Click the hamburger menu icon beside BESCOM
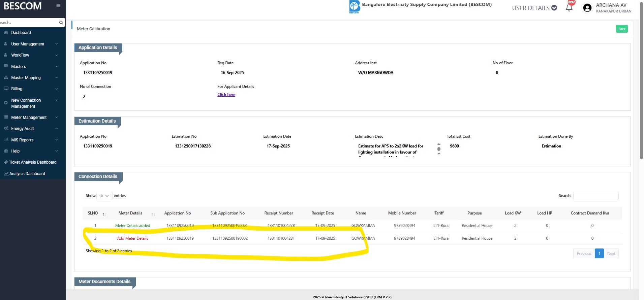Image resolution: width=644 pixels, height=300 pixels. [x=58, y=6]
